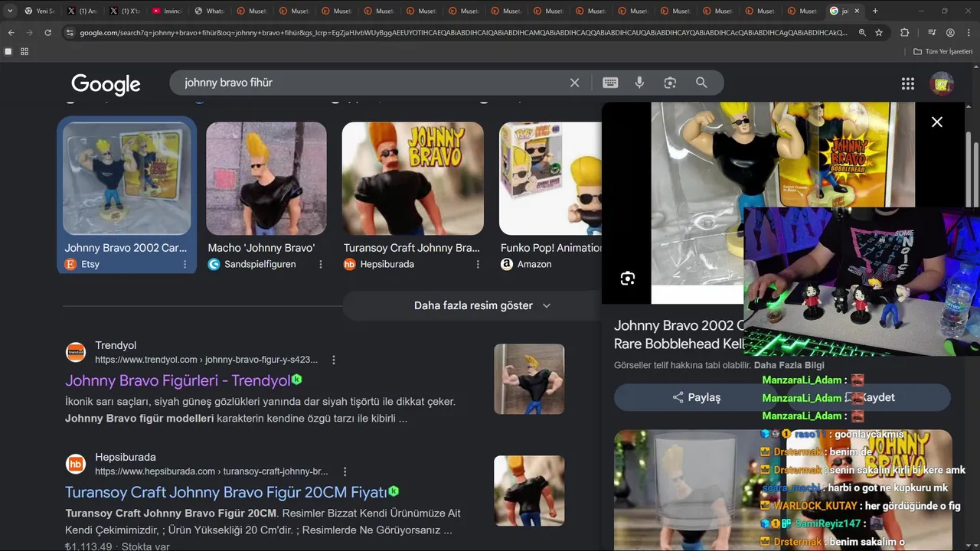980x551 pixels.
Task: Focus the browser address bar URL
Action: (463, 33)
